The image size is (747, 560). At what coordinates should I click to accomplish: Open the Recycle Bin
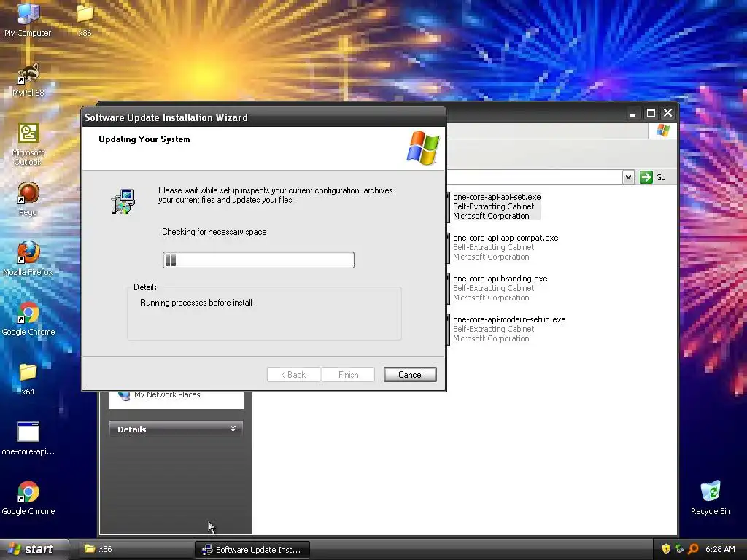(x=711, y=498)
